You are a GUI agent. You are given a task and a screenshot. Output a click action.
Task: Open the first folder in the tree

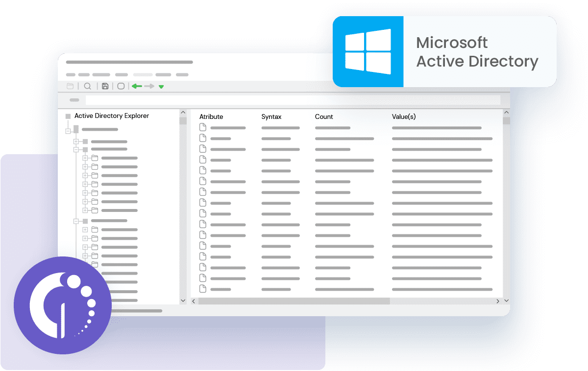[x=95, y=158]
